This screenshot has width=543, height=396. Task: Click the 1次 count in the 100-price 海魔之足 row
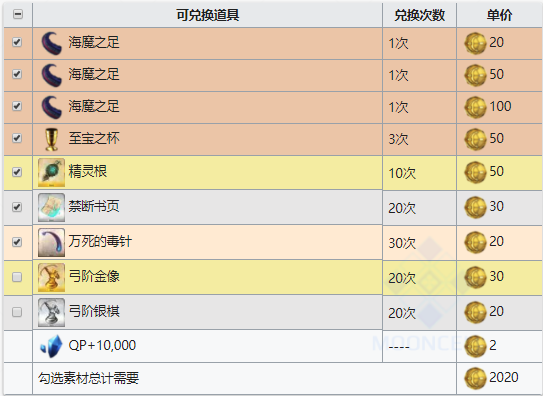tap(398, 107)
